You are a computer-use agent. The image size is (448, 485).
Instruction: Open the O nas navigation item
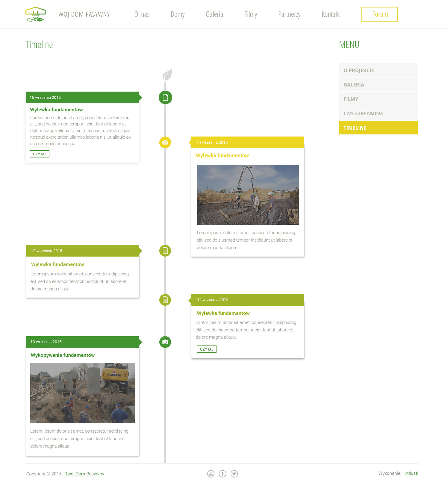pyautogui.click(x=142, y=14)
